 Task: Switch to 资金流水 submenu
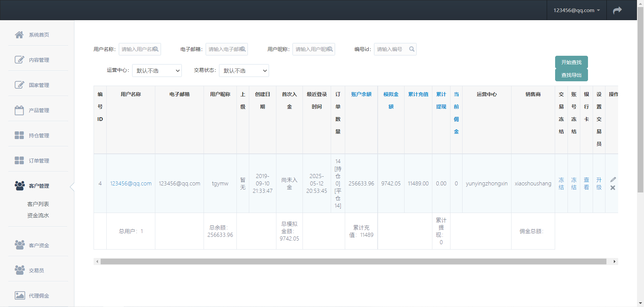pos(38,215)
